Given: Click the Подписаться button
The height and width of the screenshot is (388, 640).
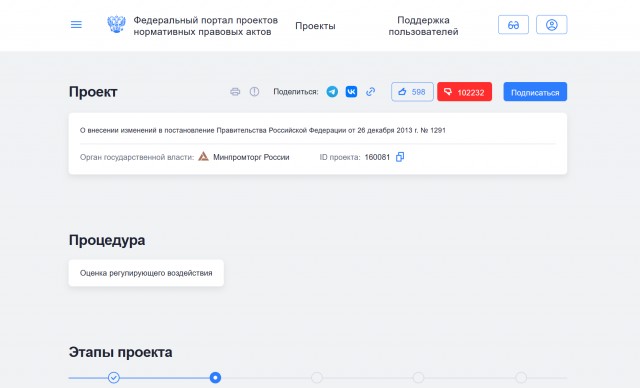Looking at the screenshot, I should (535, 92).
